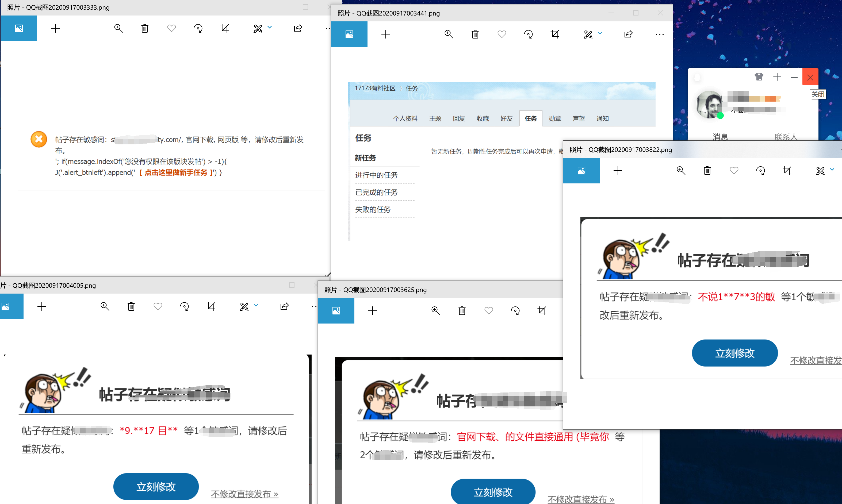Open See more menu in 003441.png window
Screen dimensions: 842x504
pos(660,34)
